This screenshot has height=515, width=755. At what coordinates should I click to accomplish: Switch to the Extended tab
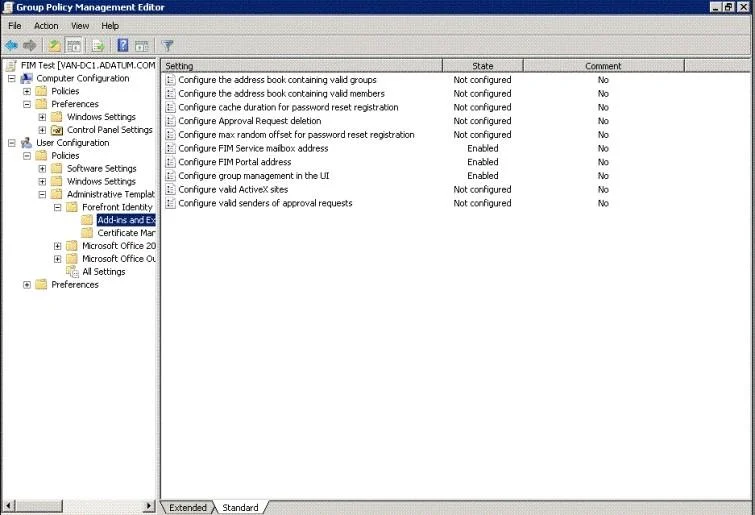click(188, 507)
